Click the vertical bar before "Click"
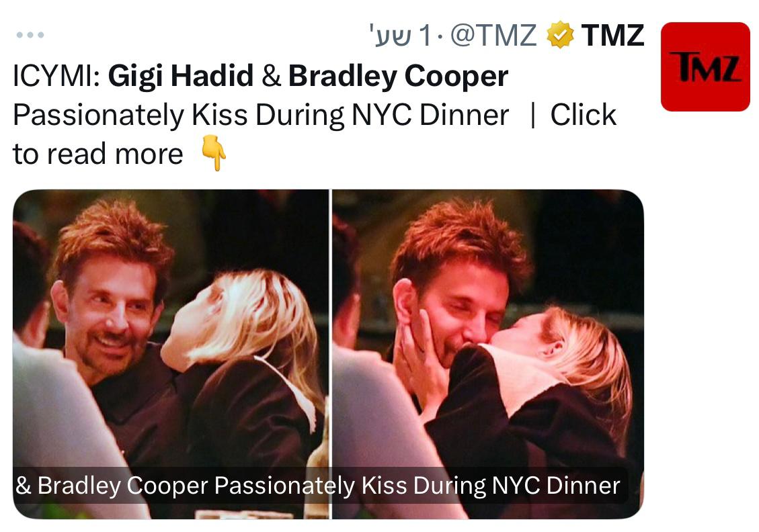This screenshot has width=759, height=532. click(532, 116)
